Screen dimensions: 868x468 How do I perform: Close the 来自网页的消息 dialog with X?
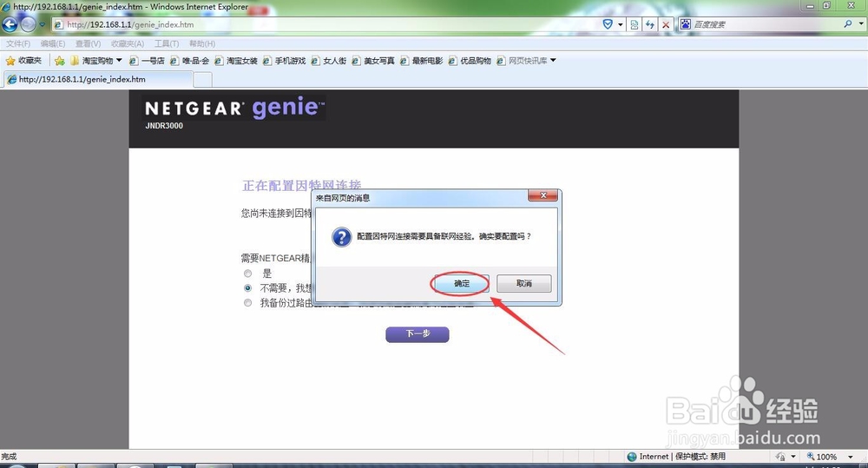tap(543, 195)
